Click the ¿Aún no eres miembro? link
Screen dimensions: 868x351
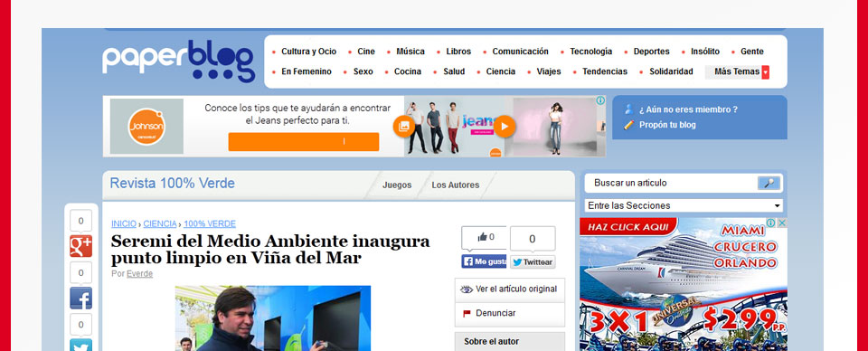click(x=688, y=109)
